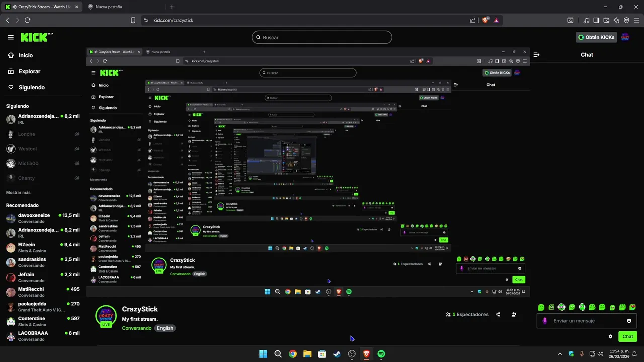Viewport: 644px width, 362px height.
Task: Open the CrazyStick profile avatar menu in the header
Action: [x=625, y=37]
